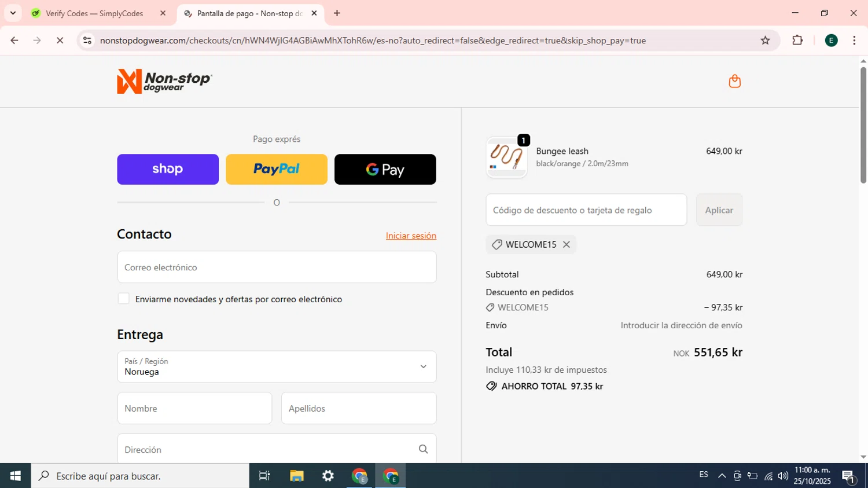The height and width of the screenshot is (488, 868).
Task: Show hidden system tray icons
Action: [722, 476]
